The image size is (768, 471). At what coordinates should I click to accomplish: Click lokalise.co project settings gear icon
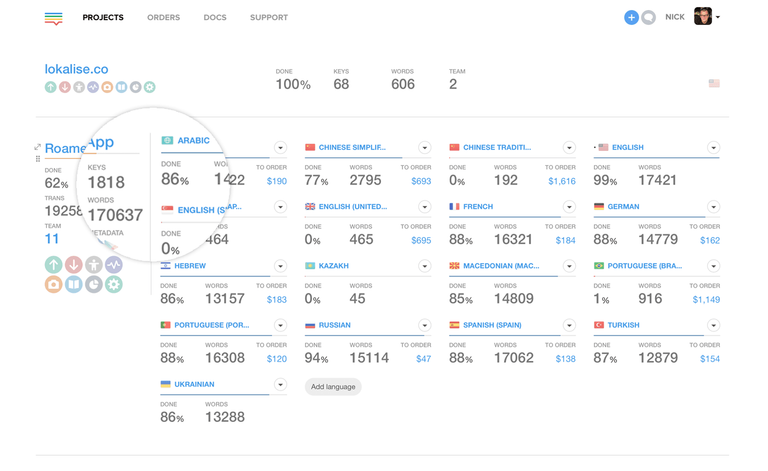(x=150, y=87)
